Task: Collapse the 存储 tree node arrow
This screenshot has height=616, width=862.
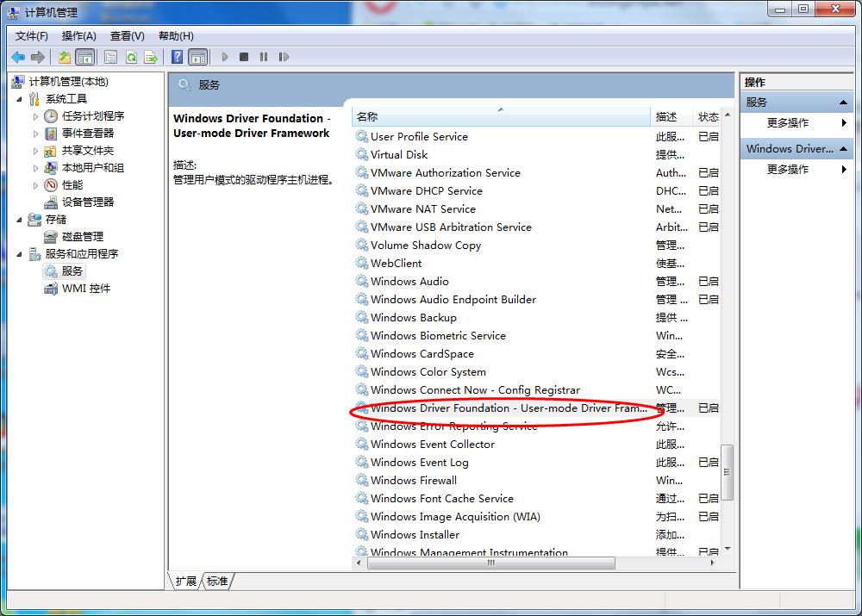Action: click(20, 219)
